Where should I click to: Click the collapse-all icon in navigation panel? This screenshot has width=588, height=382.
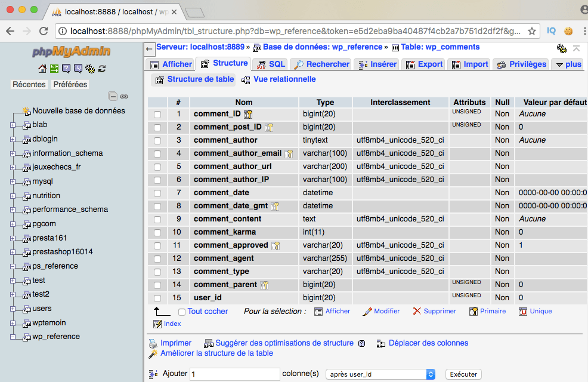coord(113,97)
